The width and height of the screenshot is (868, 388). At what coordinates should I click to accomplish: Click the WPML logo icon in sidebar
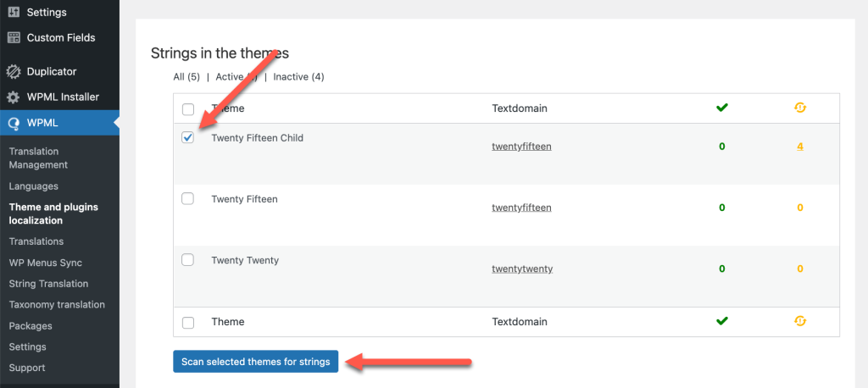click(x=14, y=123)
